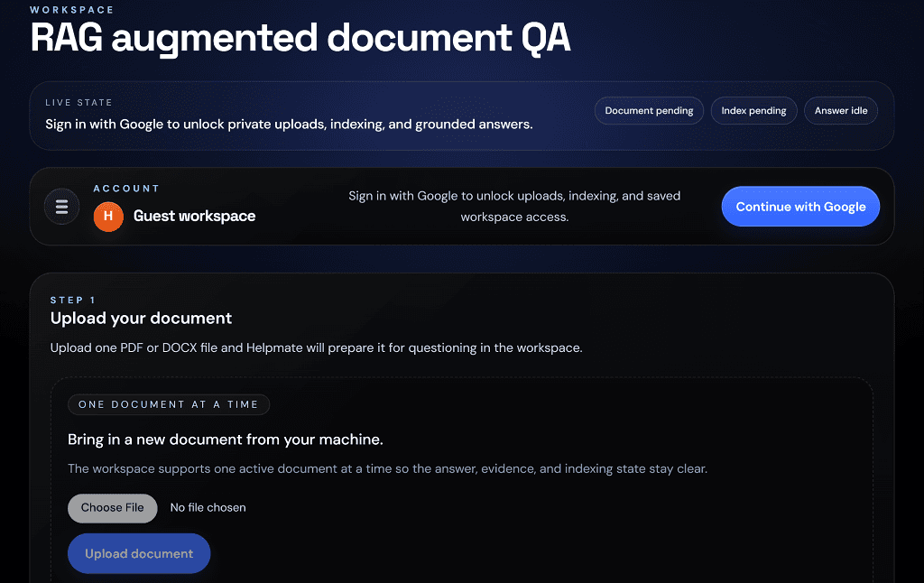The width and height of the screenshot is (924, 583).
Task: Click the 'ONE DOCUMENT AT A TIME' badge
Action: (169, 405)
